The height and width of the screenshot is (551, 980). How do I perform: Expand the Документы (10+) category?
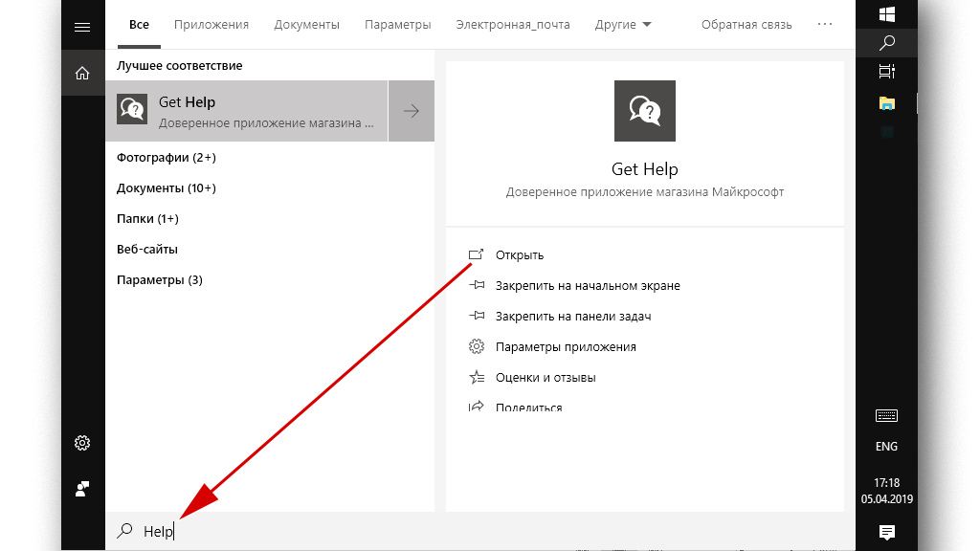click(167, 188)
